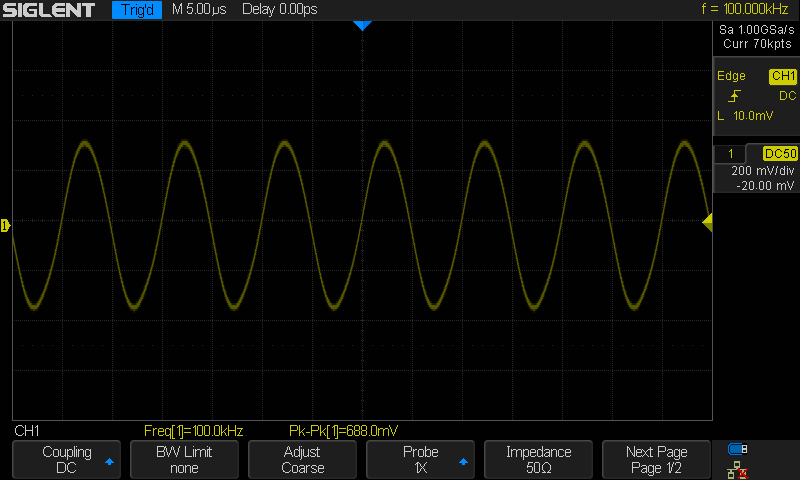
Task: Toggle the Impedance 50Ω softkey
Action: [538, 460]
